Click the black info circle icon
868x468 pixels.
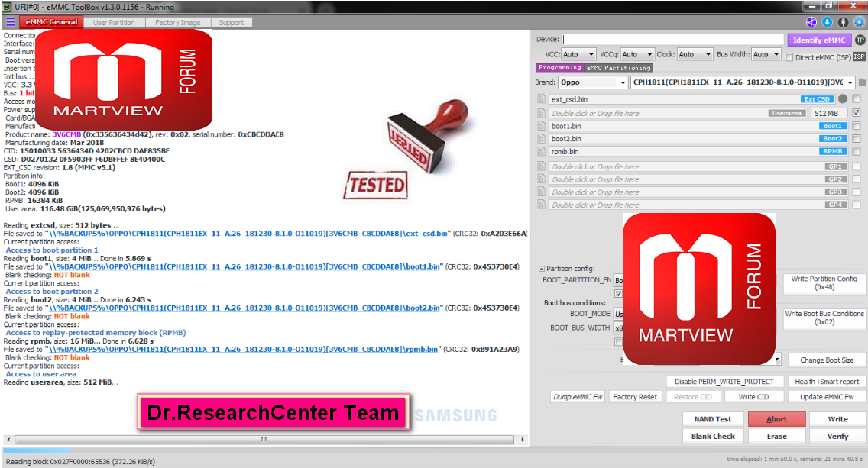tap(843, 22)
